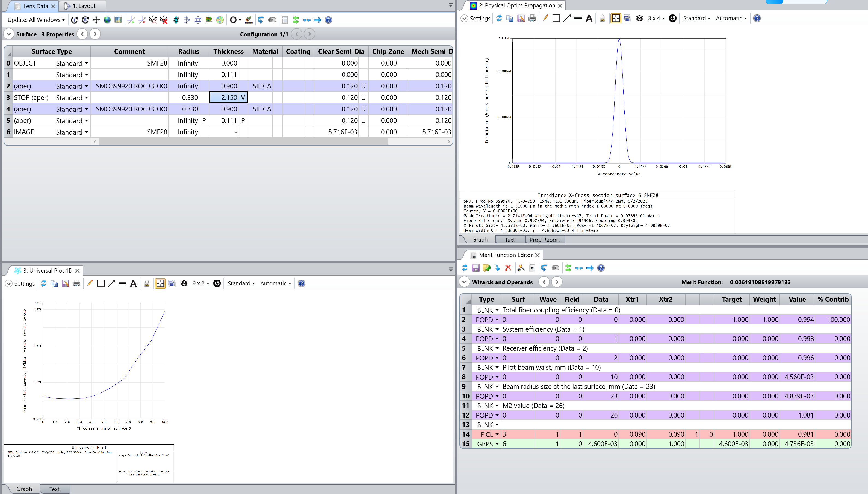Open the 3 x 4 grid size dropdown

coord(656,18)
